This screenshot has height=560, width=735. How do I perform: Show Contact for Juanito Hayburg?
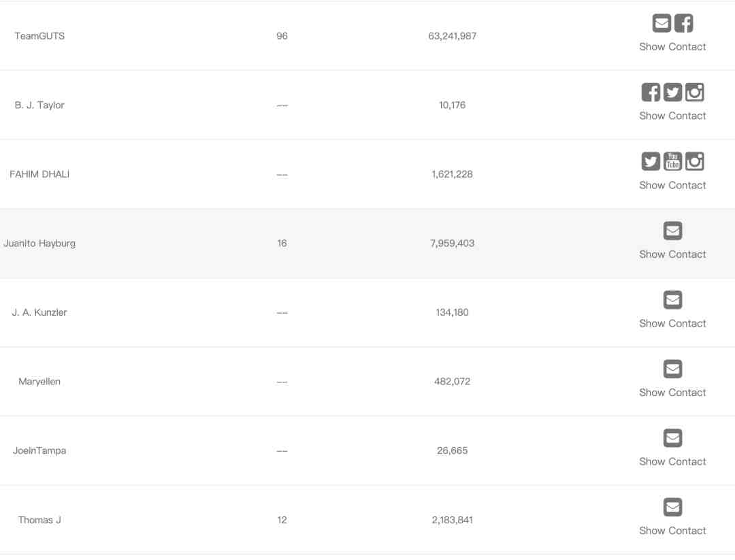(672, 254)
